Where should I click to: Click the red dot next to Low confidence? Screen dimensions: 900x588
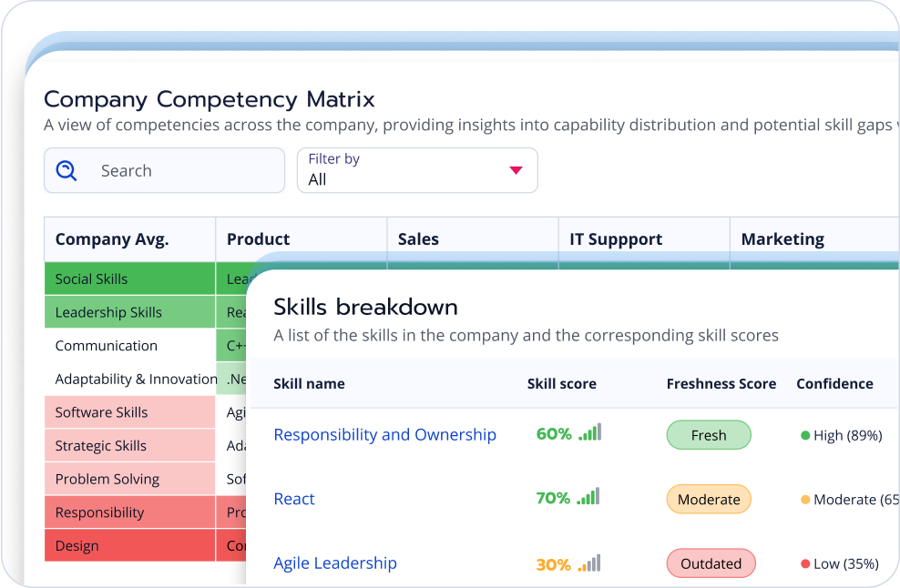click(x=804, y=564)
